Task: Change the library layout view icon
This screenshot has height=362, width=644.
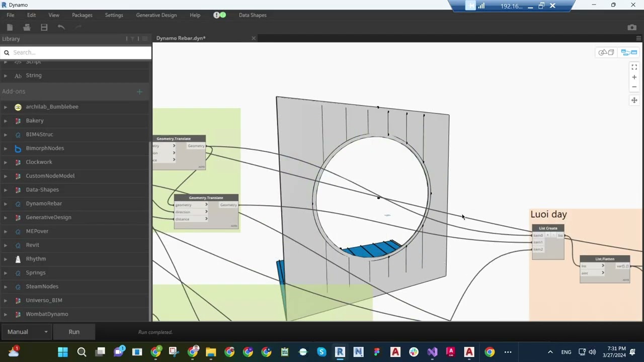Action: pos(145,39)
